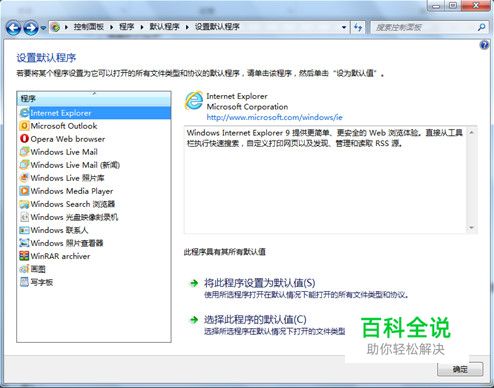Click the Opera Web browser icon
Screen dimensions: 494x388
click(x=24, y=139)
